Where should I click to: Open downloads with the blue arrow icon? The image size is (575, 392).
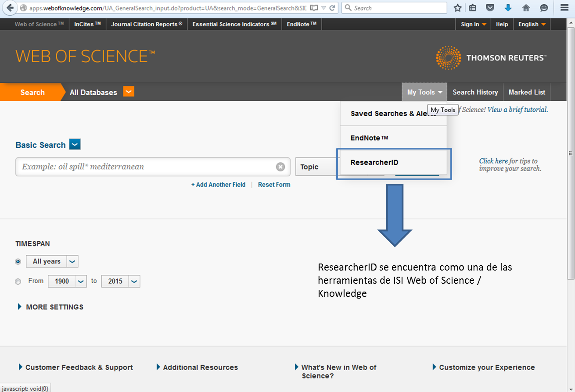[x=508, y=8]
